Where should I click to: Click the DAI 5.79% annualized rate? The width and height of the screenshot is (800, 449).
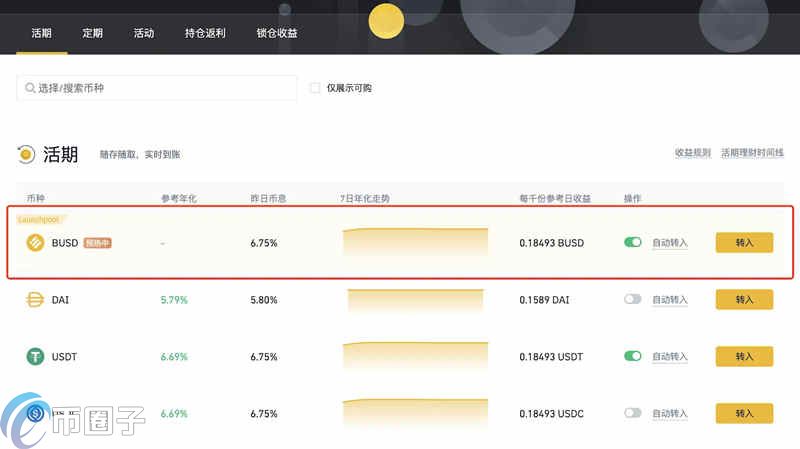pyautogui.click(x=174, y=300)
